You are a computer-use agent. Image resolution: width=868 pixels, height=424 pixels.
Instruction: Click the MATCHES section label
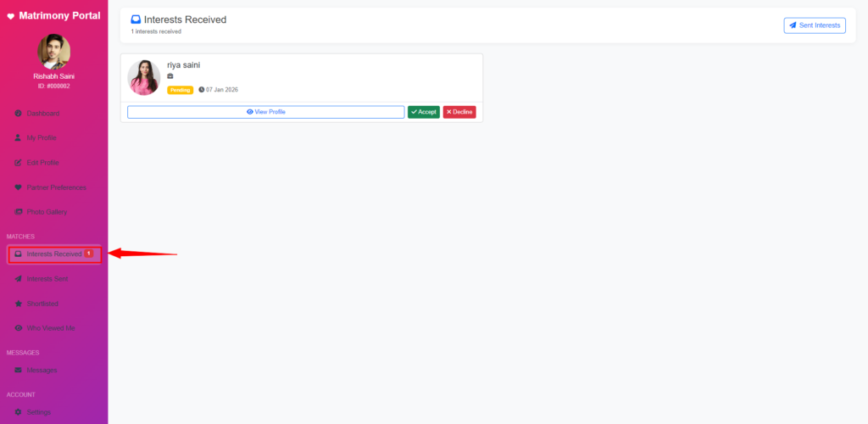tap(20, 237)
